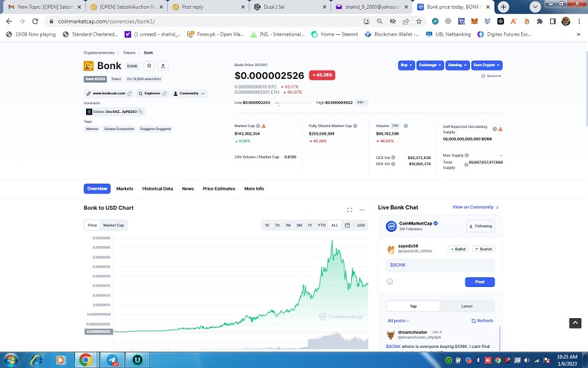
Task: Toggle LOG scale on chart
Action: [361, 225]
